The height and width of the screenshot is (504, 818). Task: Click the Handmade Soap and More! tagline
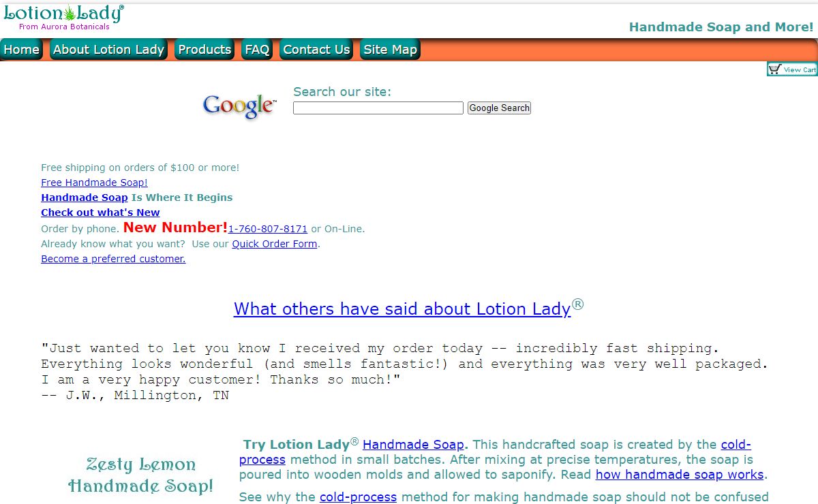tap(721, 27)
